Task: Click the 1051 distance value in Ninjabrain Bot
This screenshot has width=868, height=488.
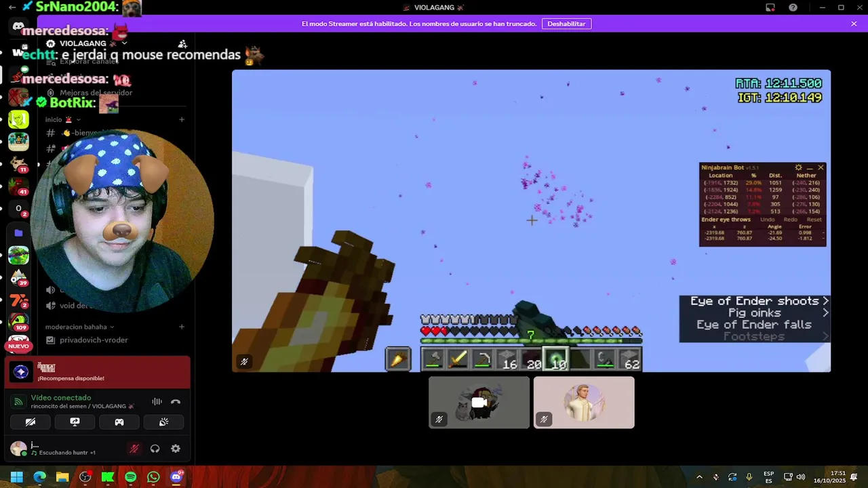Action: (775, 183)
